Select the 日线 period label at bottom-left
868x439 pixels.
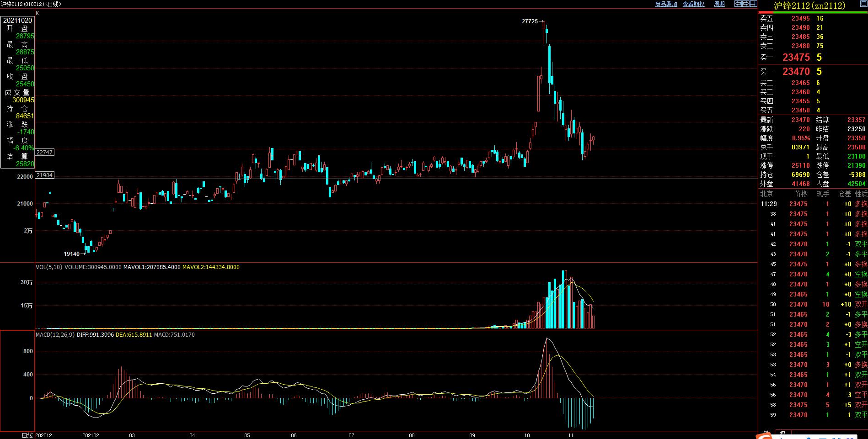27,435
